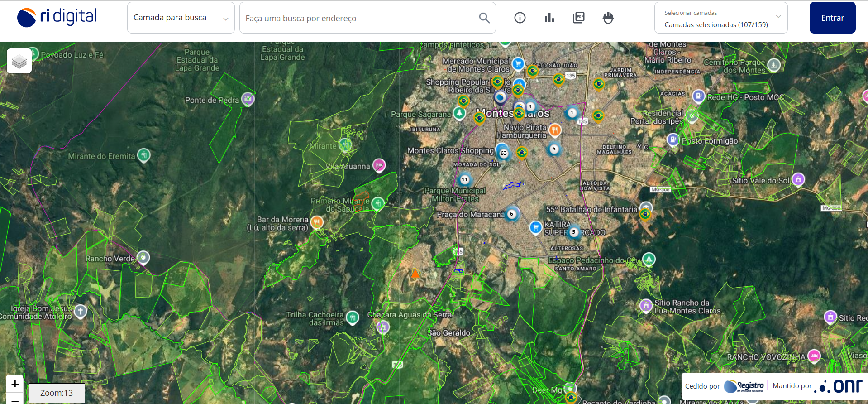
Task: Open the cluster marker showing 5
Action: (574, 232)
